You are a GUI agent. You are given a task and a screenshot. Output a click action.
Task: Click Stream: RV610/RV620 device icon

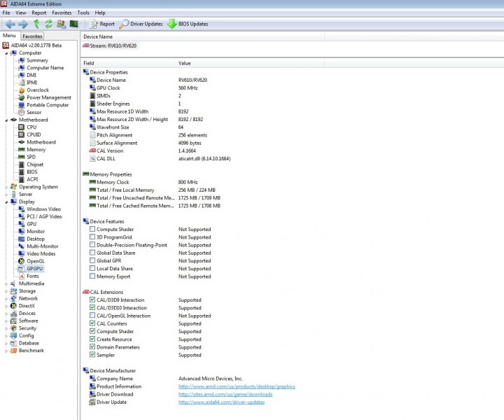tap(86, 45)
